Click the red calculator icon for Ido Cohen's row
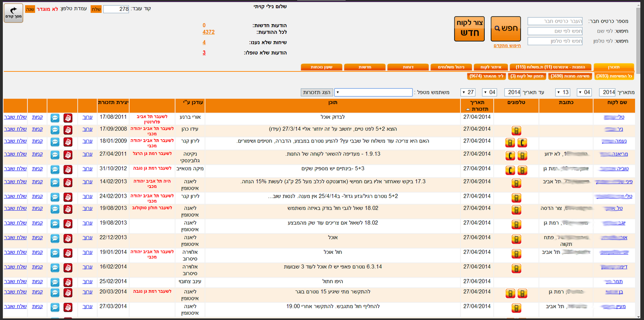This screenshot has width=644, height=320. [x=68, y=130]
